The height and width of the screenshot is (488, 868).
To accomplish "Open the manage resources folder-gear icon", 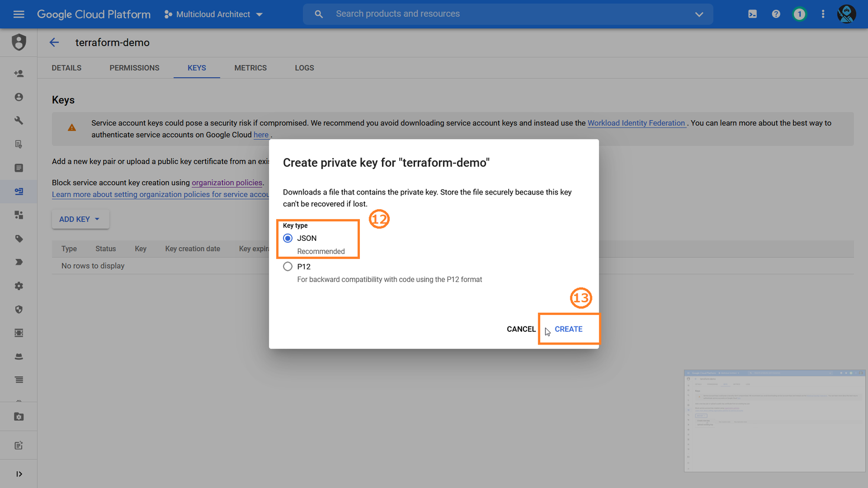I will coord(19,416).
